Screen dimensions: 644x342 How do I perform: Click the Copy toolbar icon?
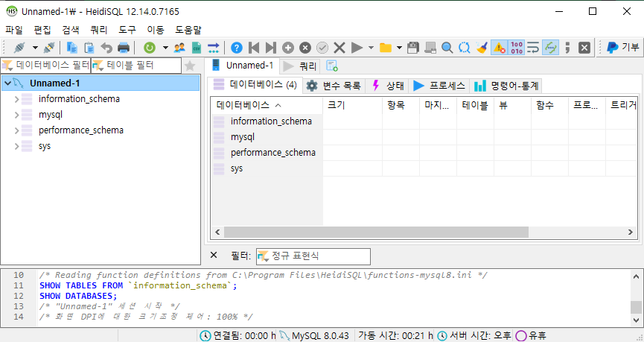72,48
